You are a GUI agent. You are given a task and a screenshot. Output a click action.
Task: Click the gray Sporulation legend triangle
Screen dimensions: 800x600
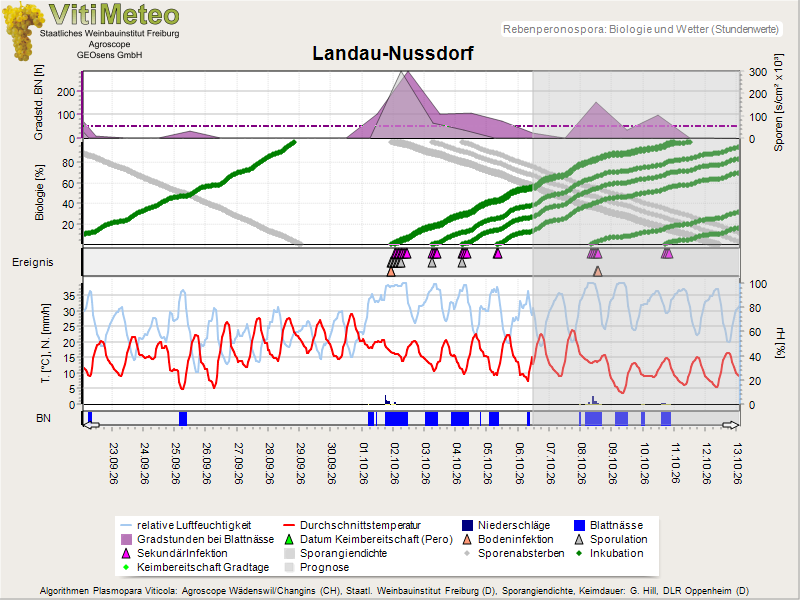(x=579, y=539)
